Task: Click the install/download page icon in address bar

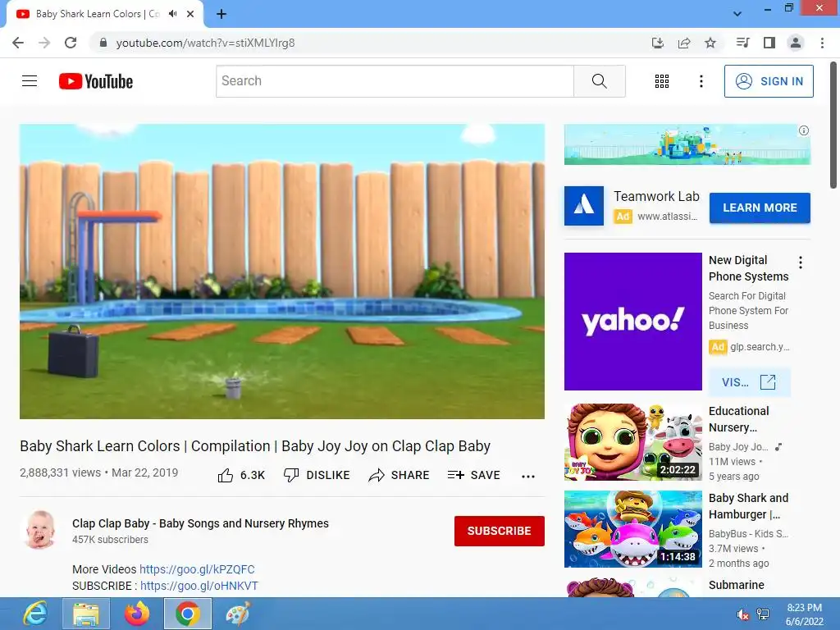Action: [x=658, y=43]
